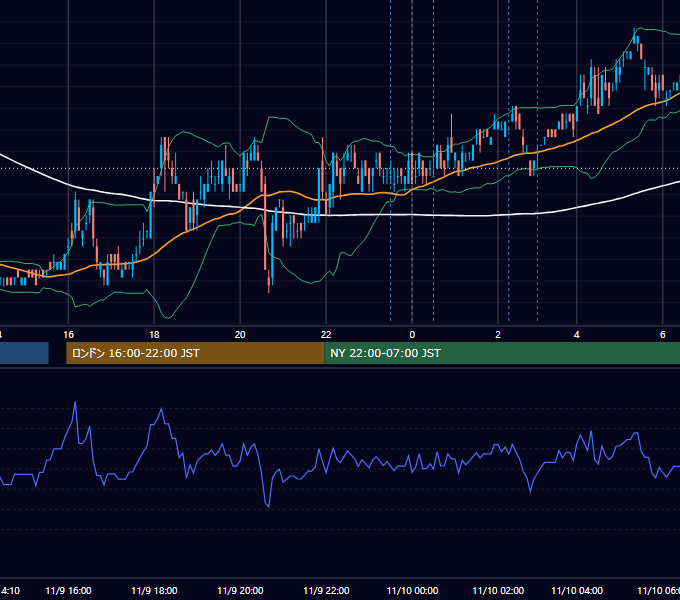Click the 11/9 18:00 date label

[x=154, y=590]
